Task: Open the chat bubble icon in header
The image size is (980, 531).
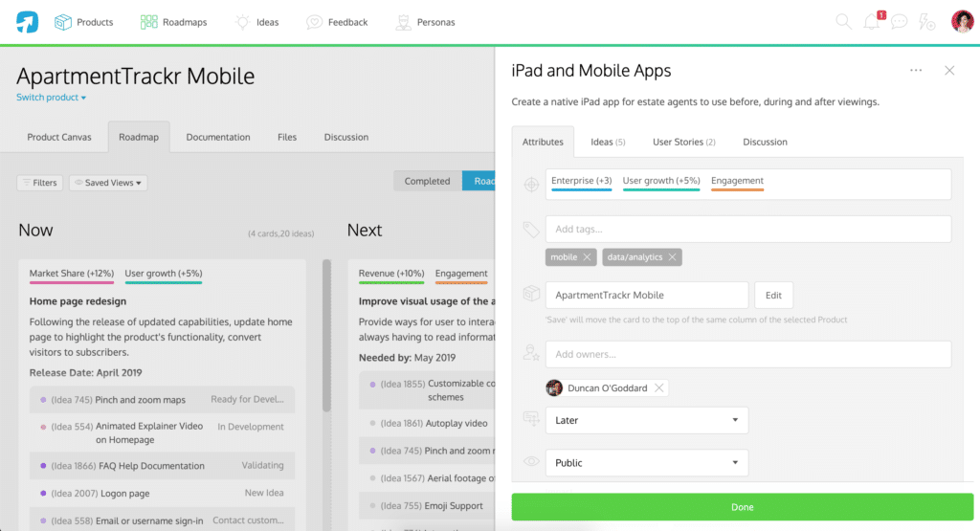Action: (x=899, y=22)
